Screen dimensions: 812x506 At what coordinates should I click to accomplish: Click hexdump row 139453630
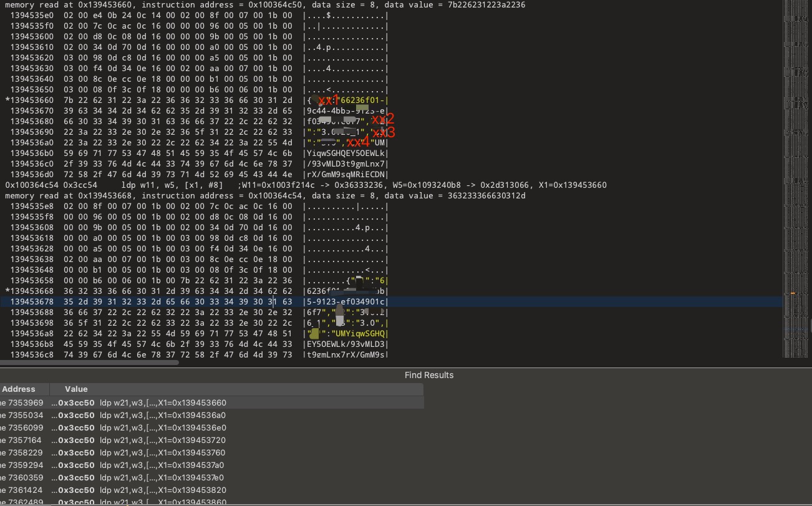(x=199, y=69)
